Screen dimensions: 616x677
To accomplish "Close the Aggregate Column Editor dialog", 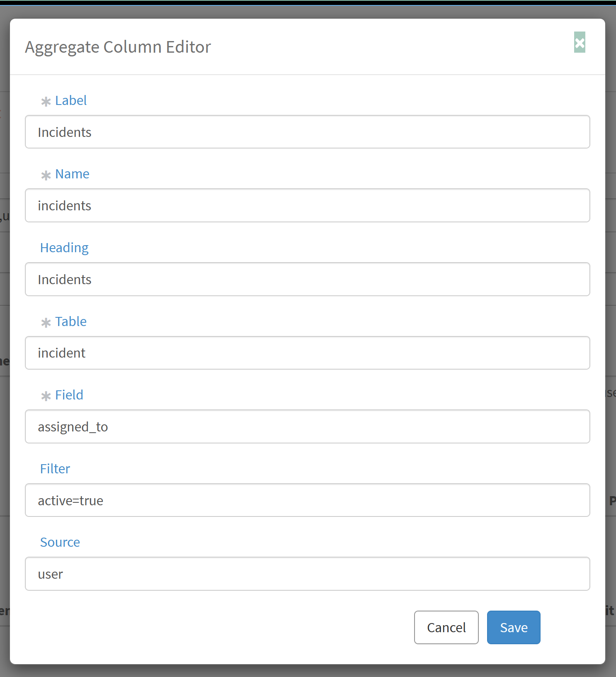I will coord(579,43).
